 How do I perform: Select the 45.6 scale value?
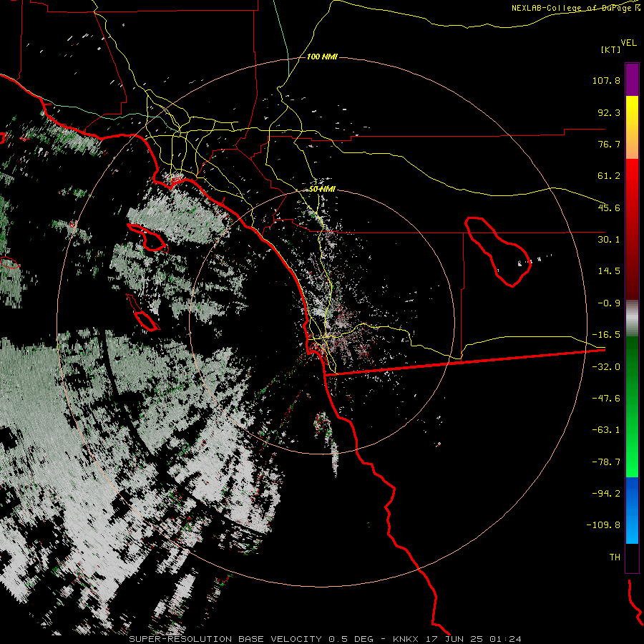click(609, 208)
